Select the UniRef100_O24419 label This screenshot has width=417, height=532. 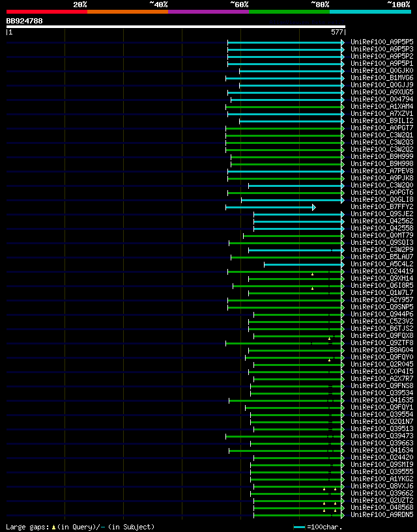tap(382, 271)
